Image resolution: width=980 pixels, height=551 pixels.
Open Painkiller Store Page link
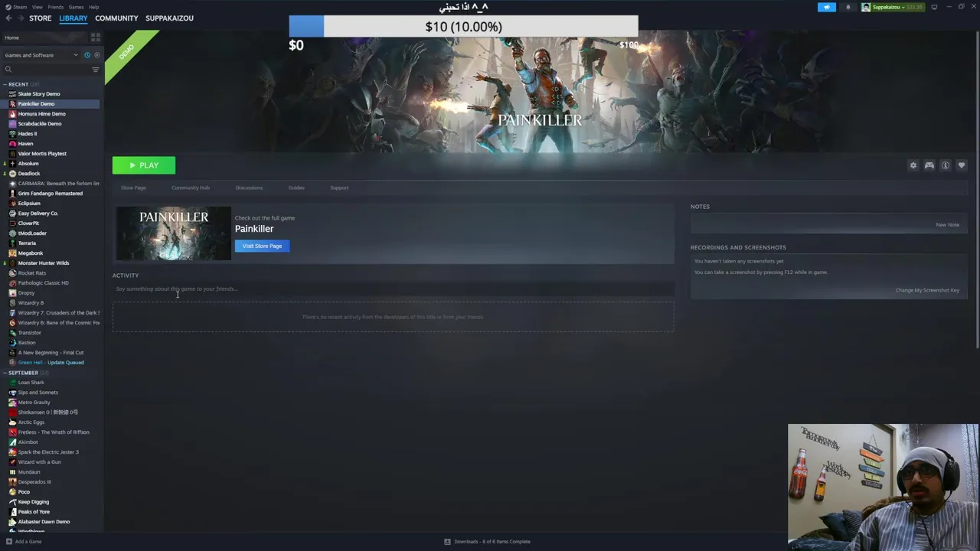133,187
